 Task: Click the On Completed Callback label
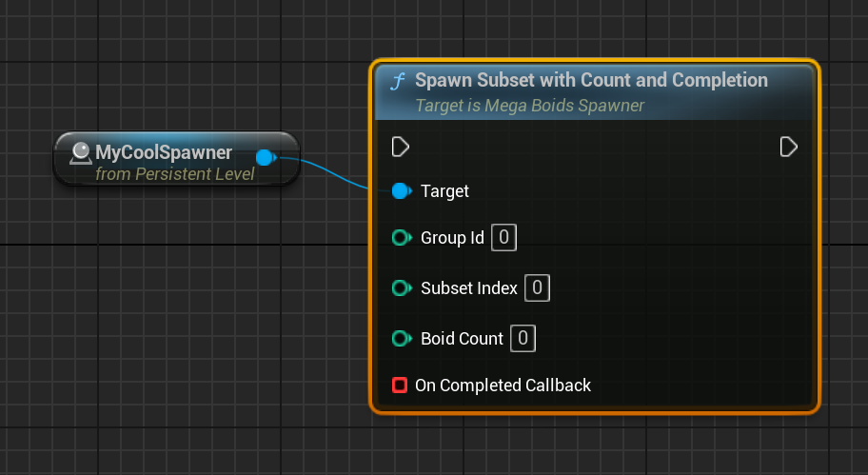(503, 386)
